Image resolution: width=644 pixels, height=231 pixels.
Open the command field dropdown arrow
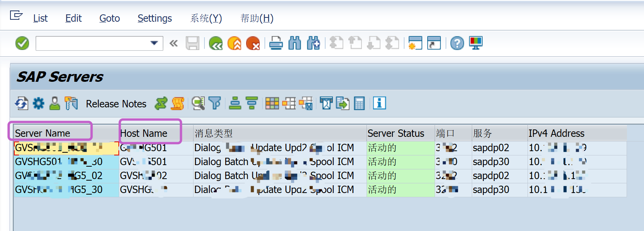(154, 43)
